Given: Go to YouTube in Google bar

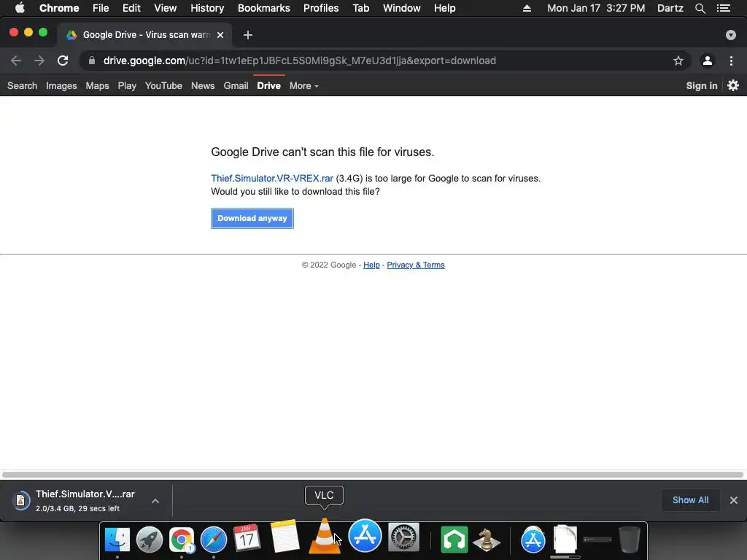Looking at the screenshot, I should (x=163, y=86).
